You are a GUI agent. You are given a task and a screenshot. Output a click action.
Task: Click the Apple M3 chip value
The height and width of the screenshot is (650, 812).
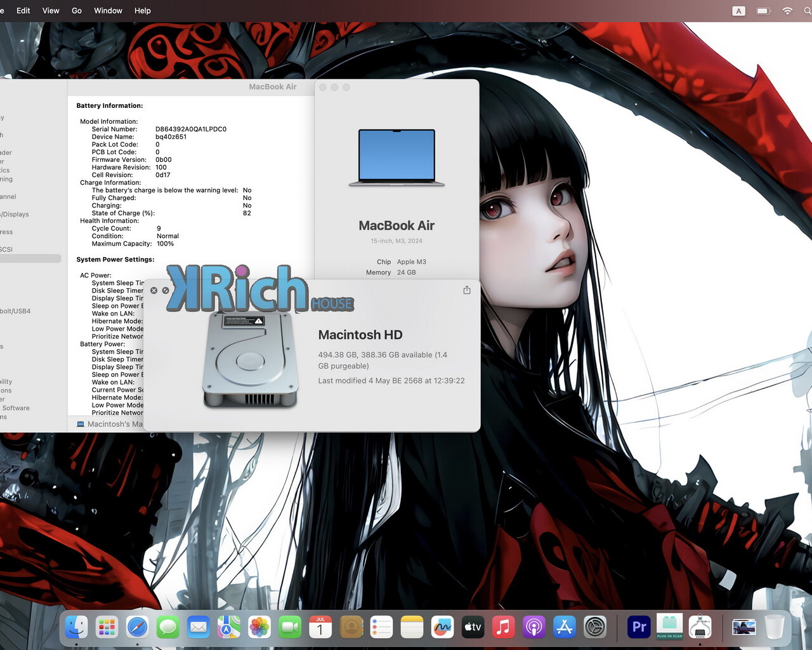point(412,262)
